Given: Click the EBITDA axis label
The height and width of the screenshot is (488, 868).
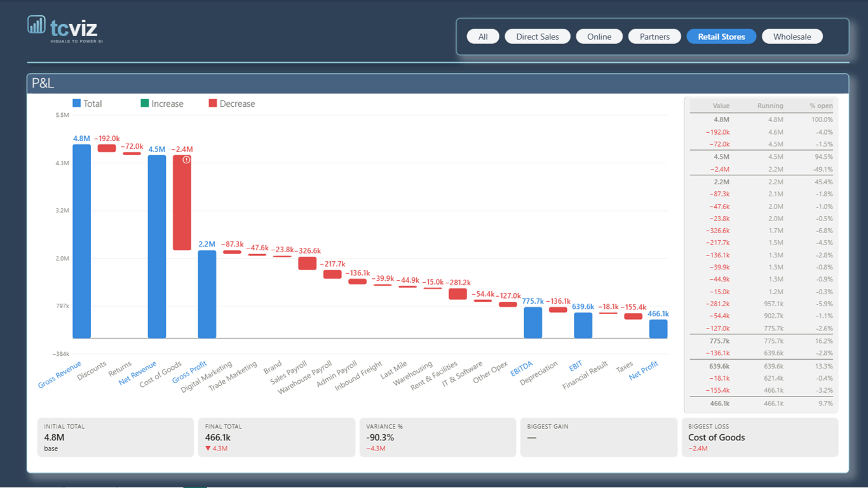Looking at the screenshot, I should pos(523,369).
